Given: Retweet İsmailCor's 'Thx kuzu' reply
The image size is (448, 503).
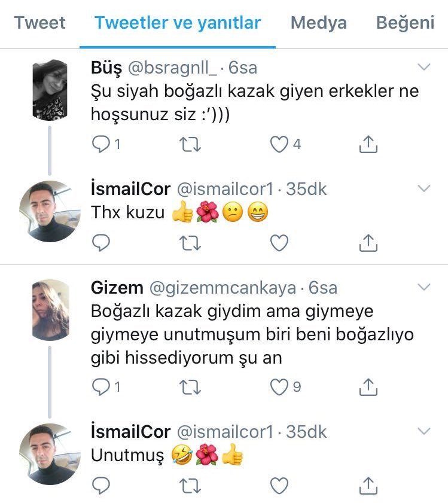Looking at the screenshot, I should pos(190,242).
